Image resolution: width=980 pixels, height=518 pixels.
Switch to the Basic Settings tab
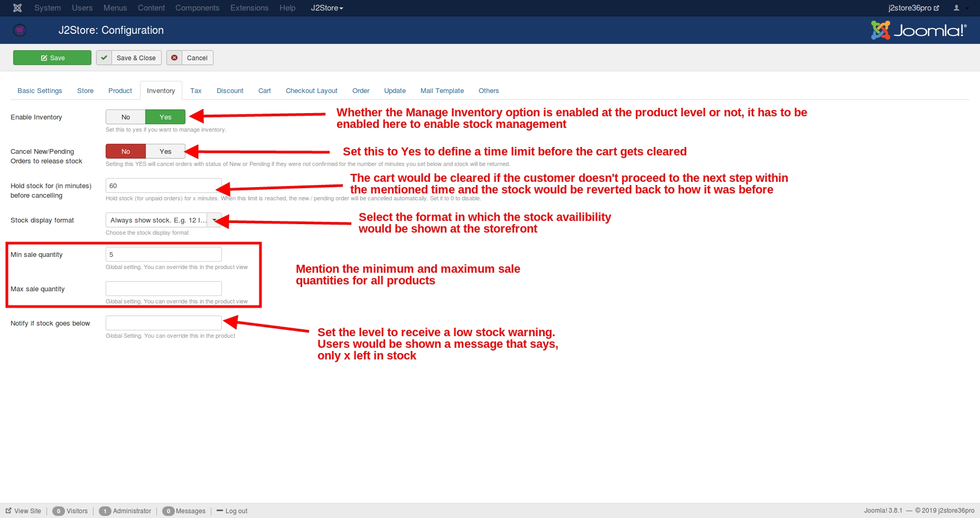40,90
